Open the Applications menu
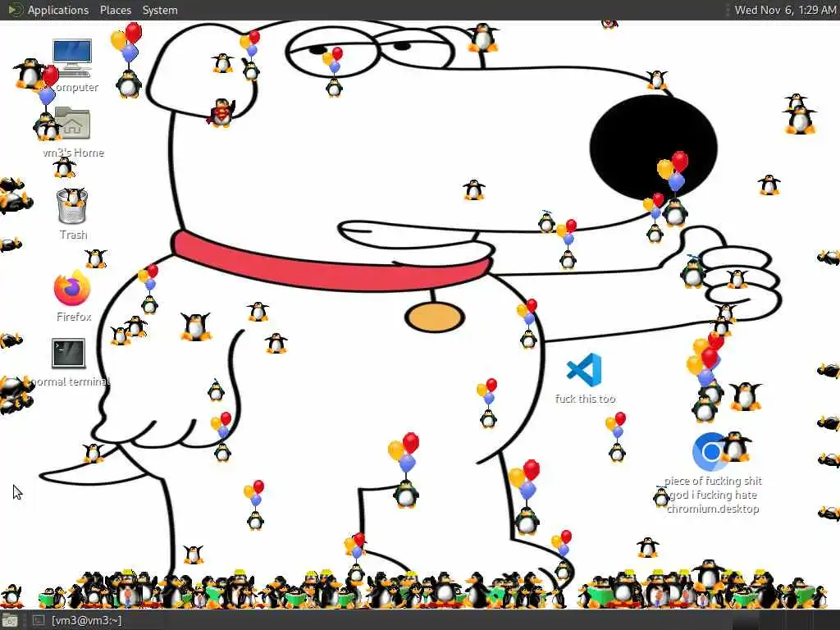This screenshot has height=630, width=840. (58, 10)
